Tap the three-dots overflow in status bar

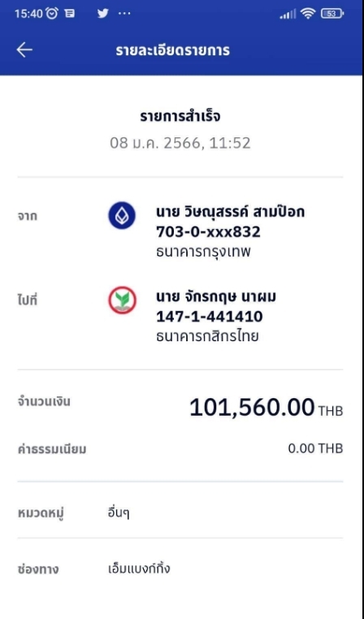click(124, 14)
